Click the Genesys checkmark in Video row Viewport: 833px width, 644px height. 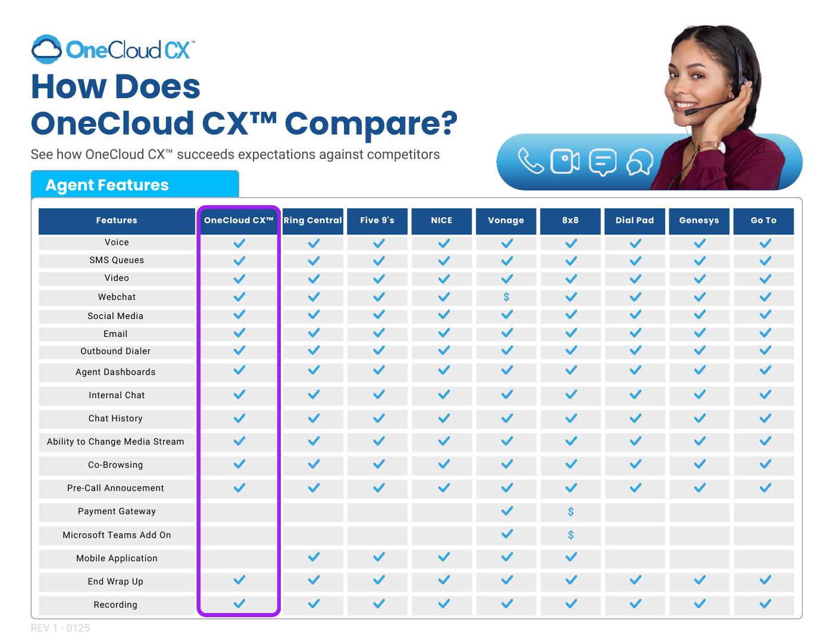(x=700, y=279)
